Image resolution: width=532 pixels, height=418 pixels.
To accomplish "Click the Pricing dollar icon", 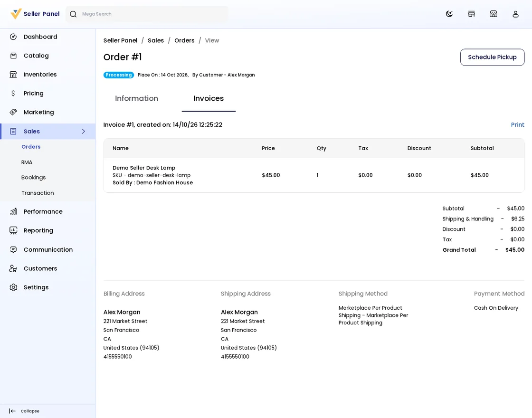I will 13,93.
